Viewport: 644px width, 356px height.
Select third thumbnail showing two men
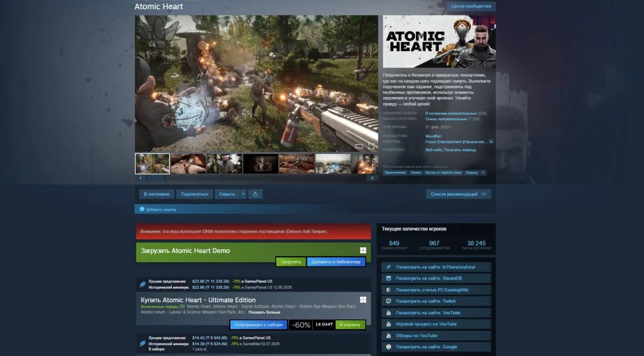click(225, 164)
